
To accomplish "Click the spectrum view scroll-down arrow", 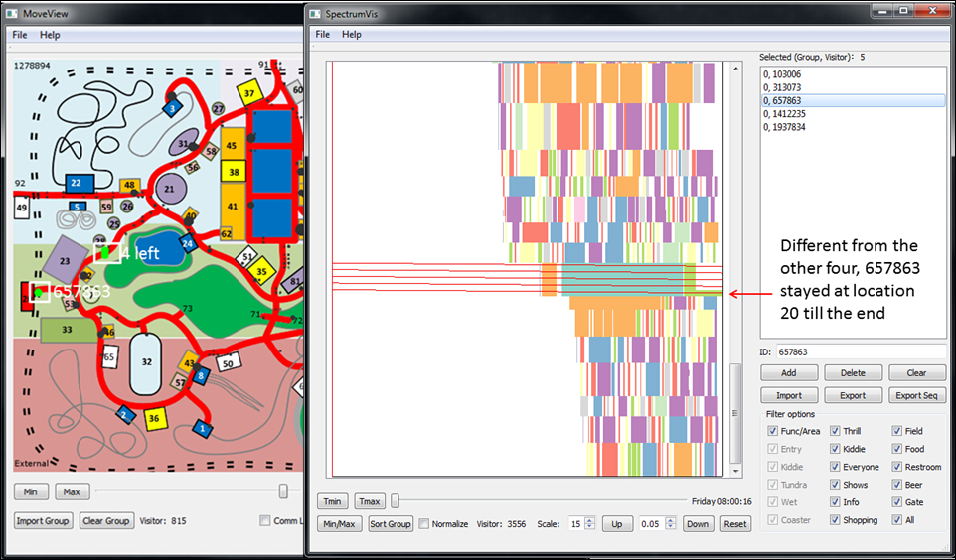I will point(735,470).
